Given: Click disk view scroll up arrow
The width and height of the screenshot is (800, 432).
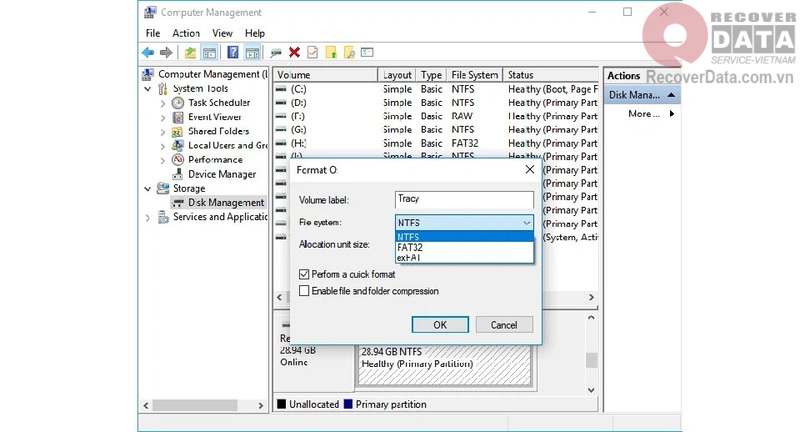Looking at the screenshot, I should pyautogui.click(x=591, y=317).
